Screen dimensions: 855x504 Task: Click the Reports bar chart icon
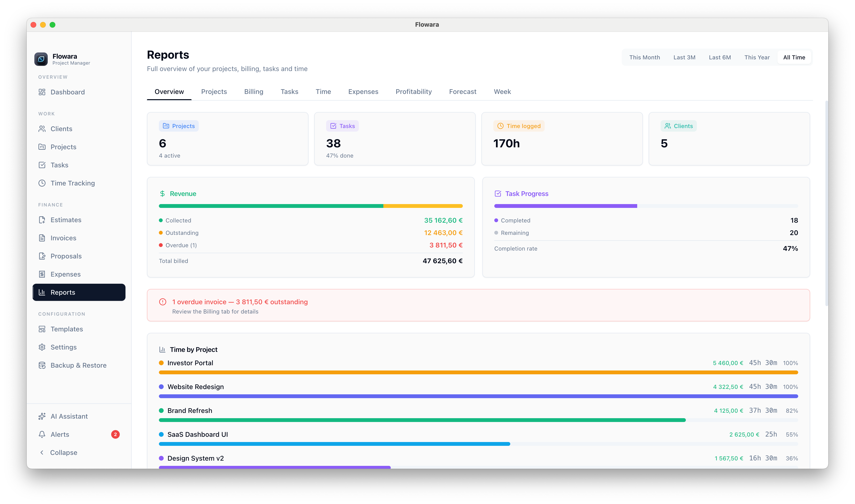click(x=42, y=293)
